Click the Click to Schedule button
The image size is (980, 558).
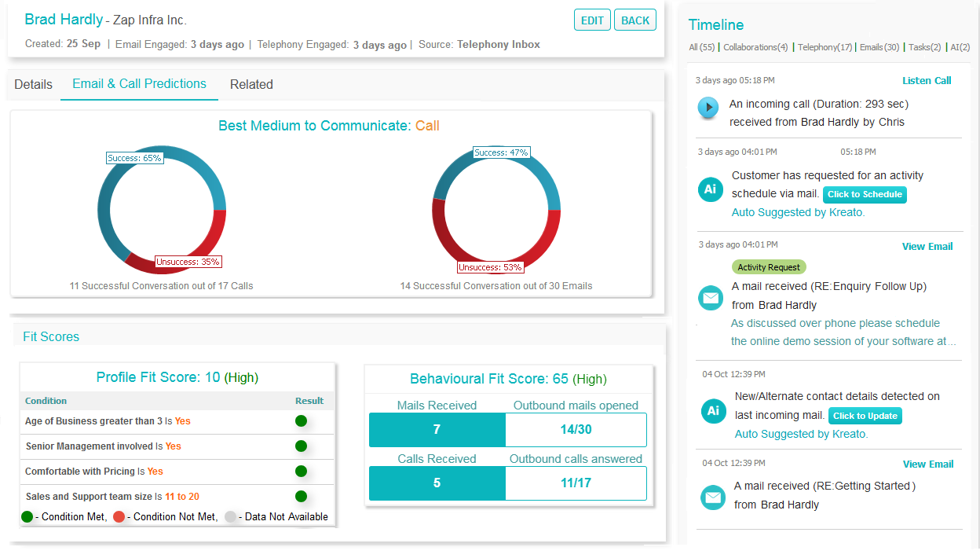[x=865, y=194]
